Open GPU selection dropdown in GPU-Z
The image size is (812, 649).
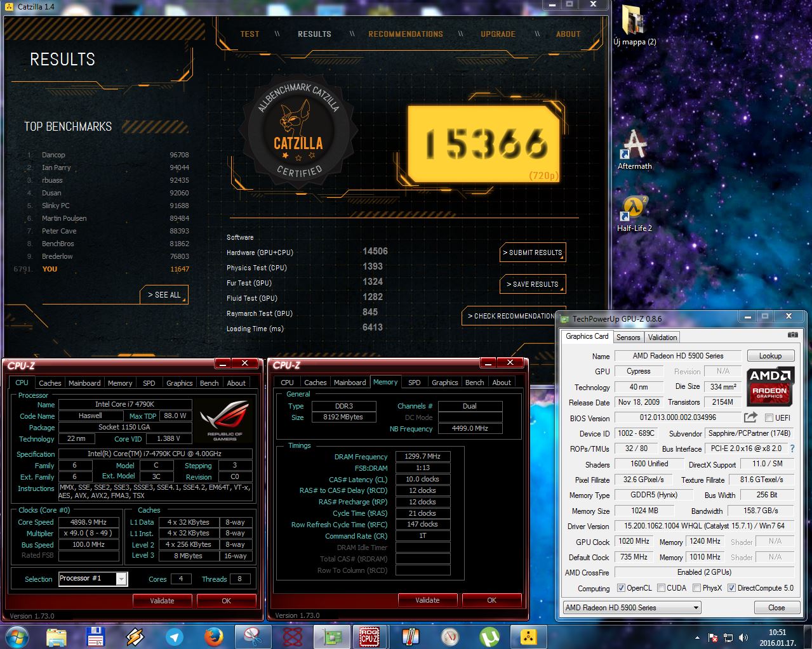(x=632, y=608)
